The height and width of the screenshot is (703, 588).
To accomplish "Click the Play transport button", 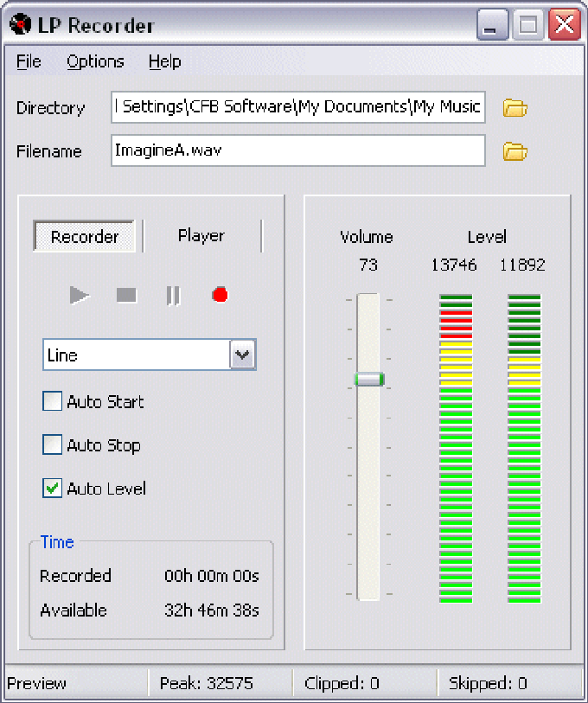I will [x=80, y=296].
